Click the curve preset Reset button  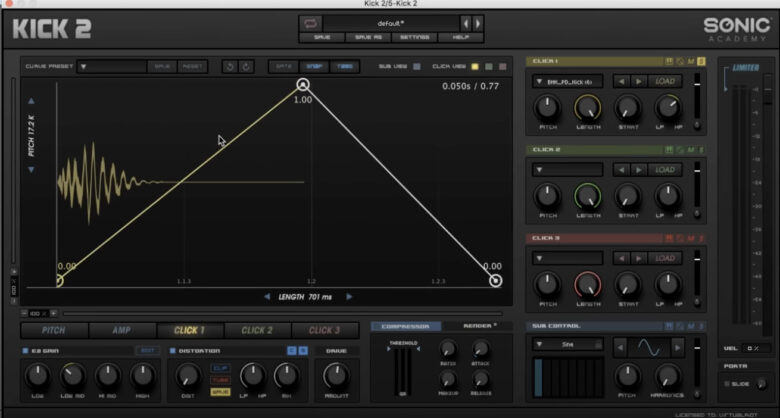coord(192,67)
